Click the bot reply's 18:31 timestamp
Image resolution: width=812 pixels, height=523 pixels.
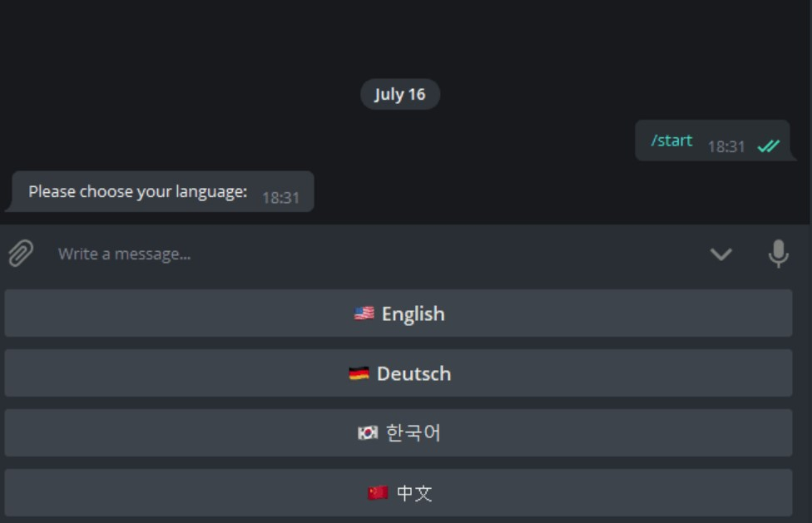coord(280,198)
